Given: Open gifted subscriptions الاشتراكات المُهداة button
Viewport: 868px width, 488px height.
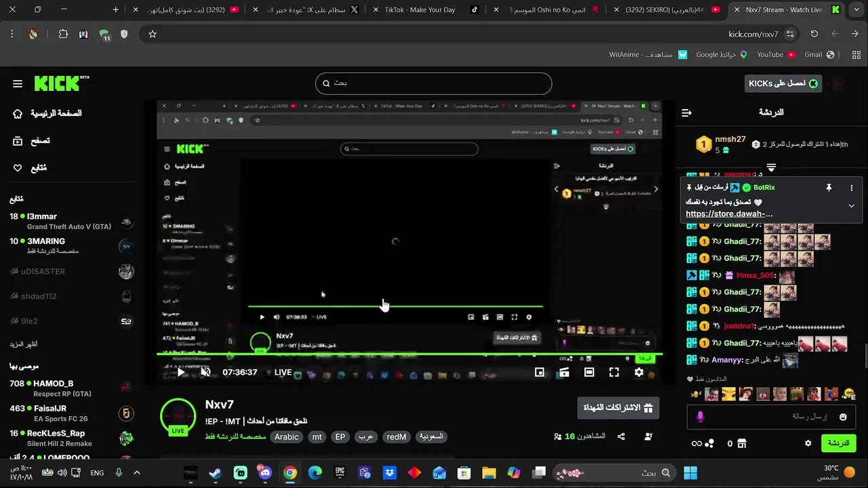Looking at the screenshot, I should coord(618,408).
